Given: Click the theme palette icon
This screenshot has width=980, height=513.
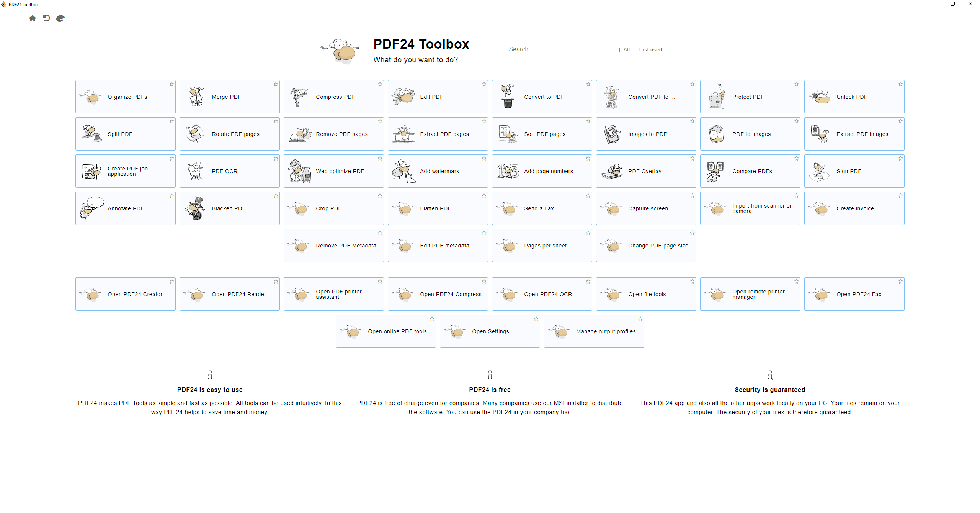Looking at the screenshot, I should [x=60, y=18].
